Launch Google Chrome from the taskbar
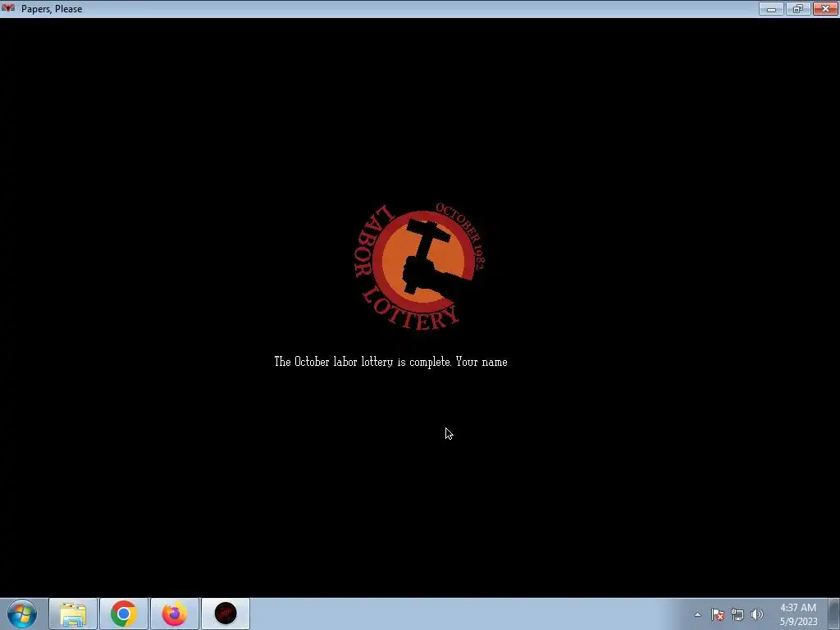Screen dimensions: 840x630 coord(124,614)
